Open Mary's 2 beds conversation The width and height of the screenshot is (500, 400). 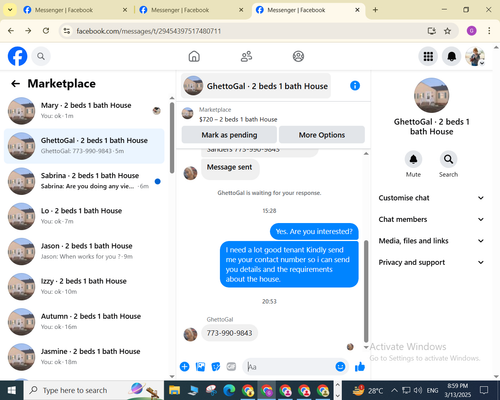[84, 111]
